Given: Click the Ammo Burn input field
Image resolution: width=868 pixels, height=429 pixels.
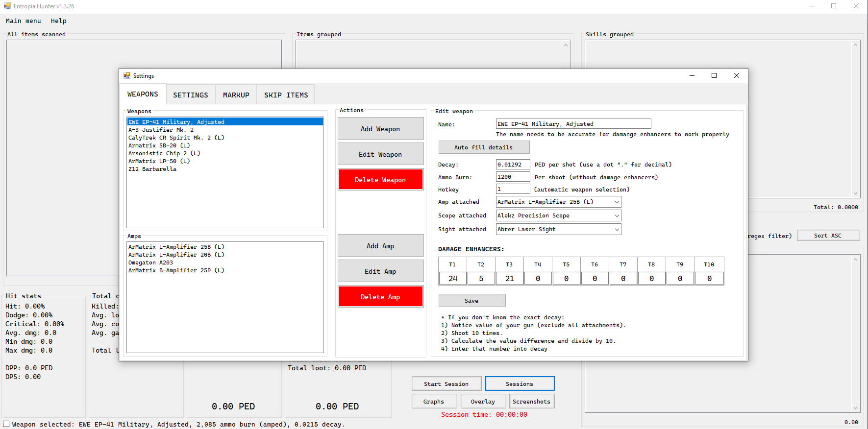Looking at the screenshot, I should tap(513, 177).
